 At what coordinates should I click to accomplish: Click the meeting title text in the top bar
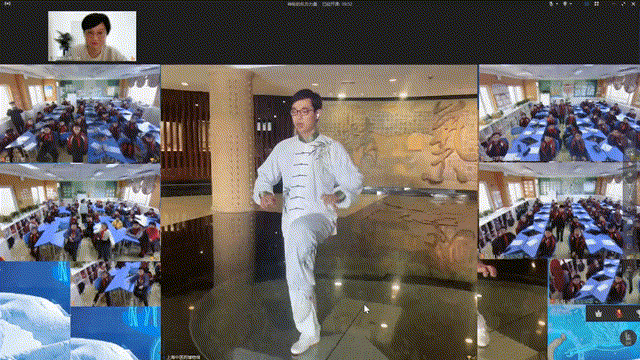(x=302, y=4)
